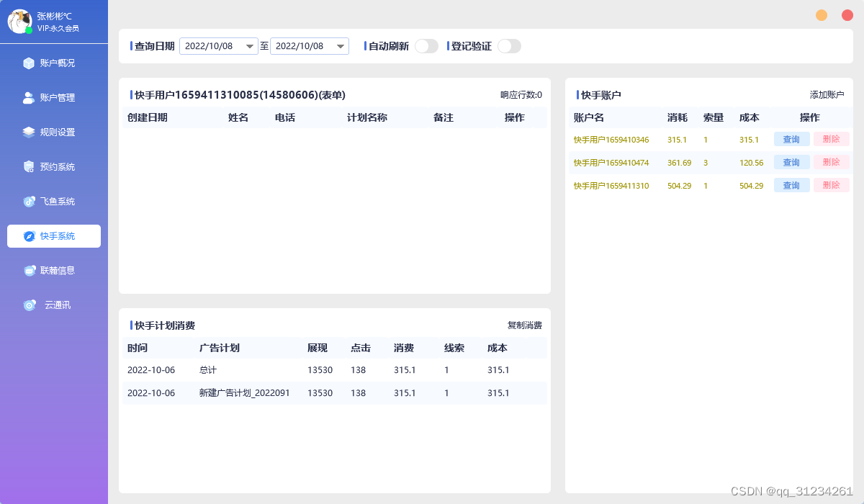Click 线索 column header
The height and width of the screenshot is (504, 864).
tap(454, 348)
